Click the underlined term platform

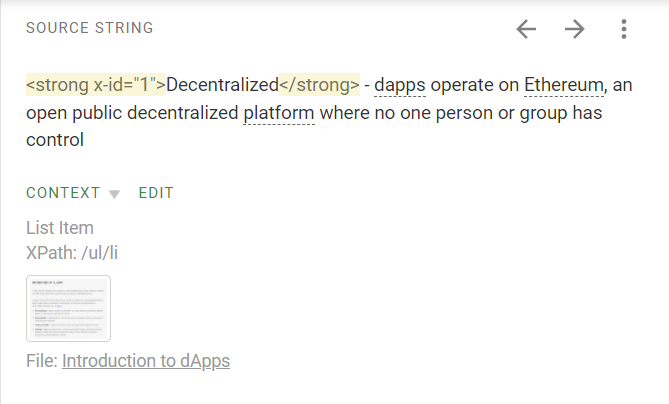pyautogui.click(x=279, y=113)
